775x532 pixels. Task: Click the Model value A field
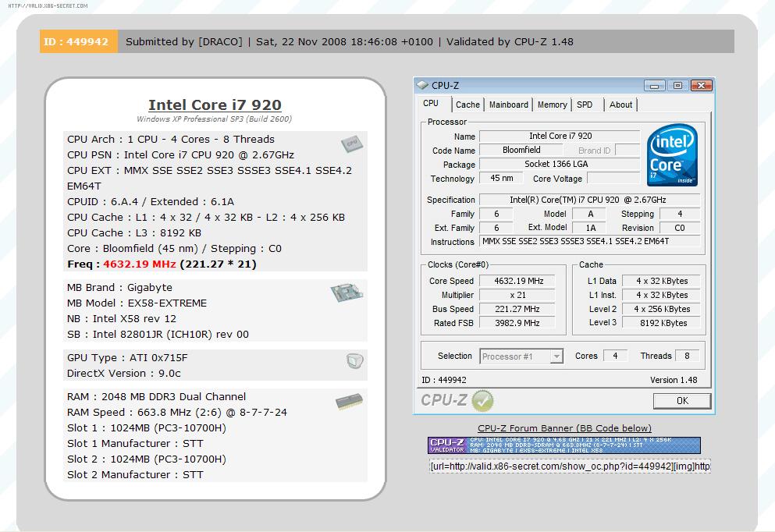point(590,214)
